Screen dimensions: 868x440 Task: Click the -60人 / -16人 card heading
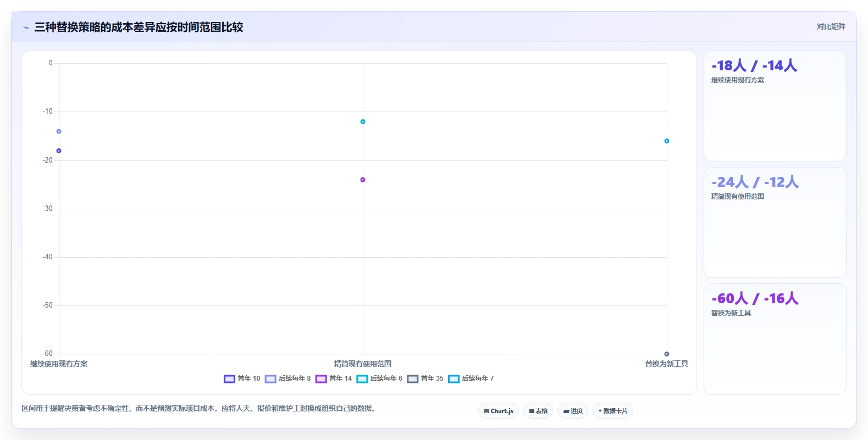pos(755,299)
